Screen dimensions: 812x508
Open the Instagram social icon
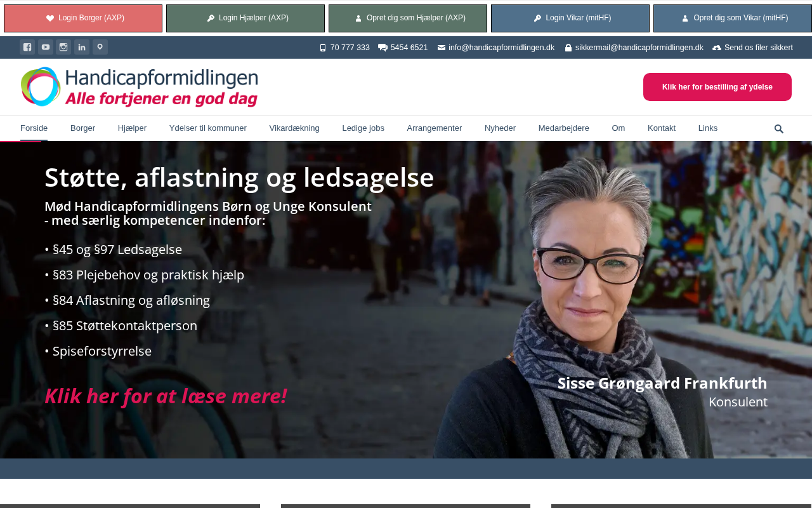(63, 47)
